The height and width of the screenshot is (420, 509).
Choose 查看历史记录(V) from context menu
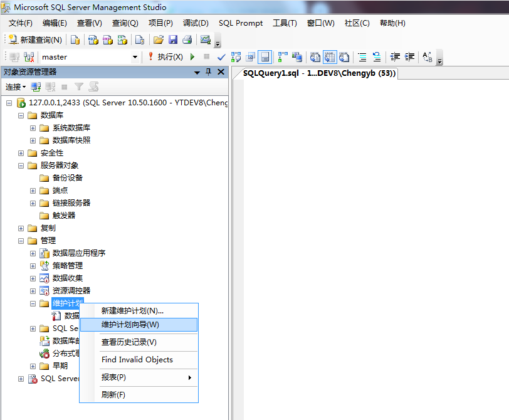[139, 342]
